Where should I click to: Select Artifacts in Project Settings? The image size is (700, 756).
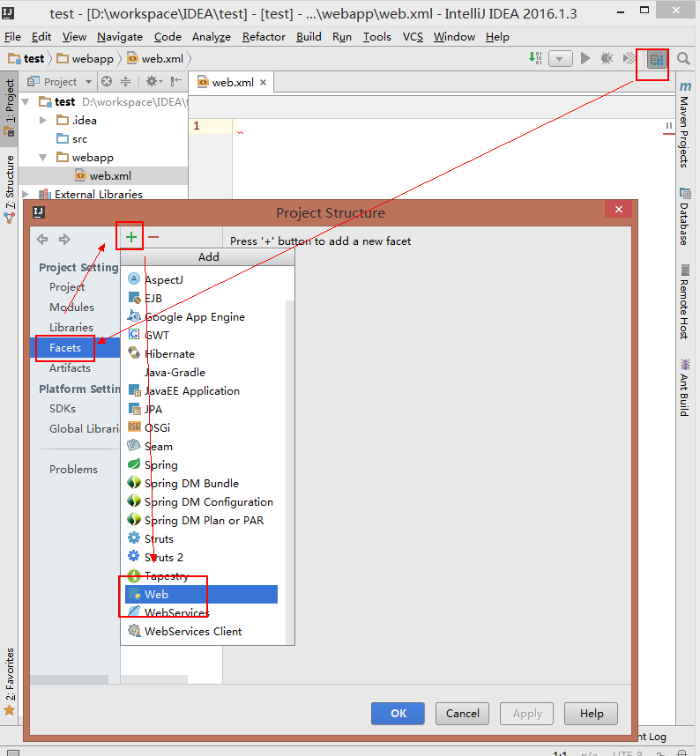click(x=70, y=368)
